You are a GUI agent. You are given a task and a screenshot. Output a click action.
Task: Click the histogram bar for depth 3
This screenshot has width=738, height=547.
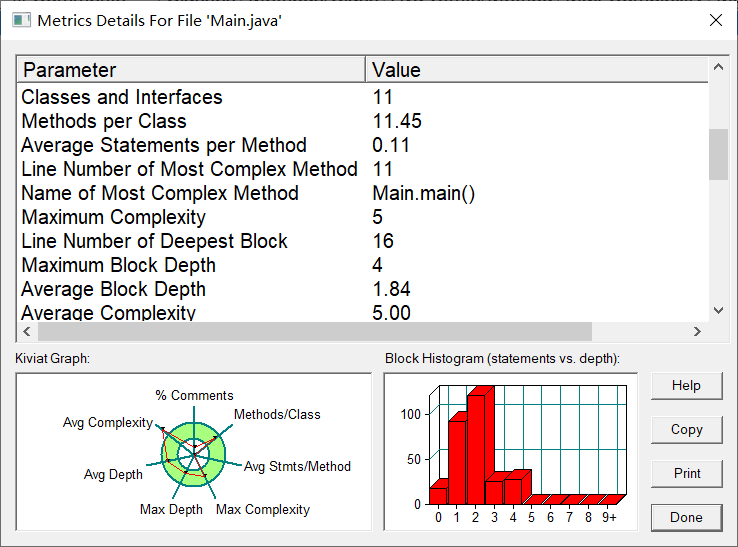point(495,491)
